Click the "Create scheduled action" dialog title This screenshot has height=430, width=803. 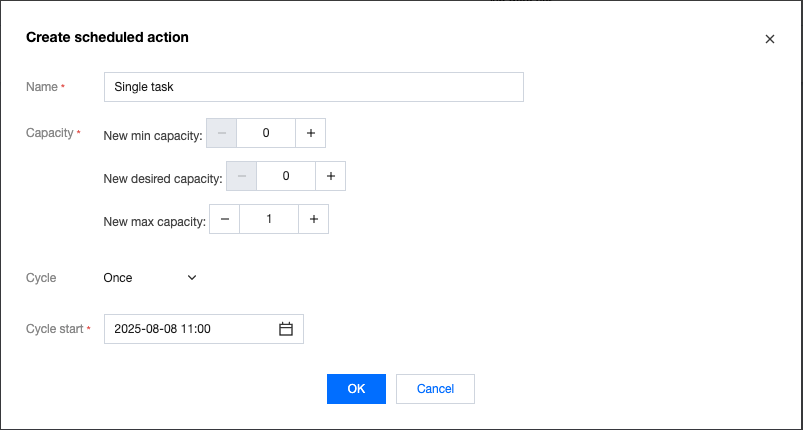107,38
